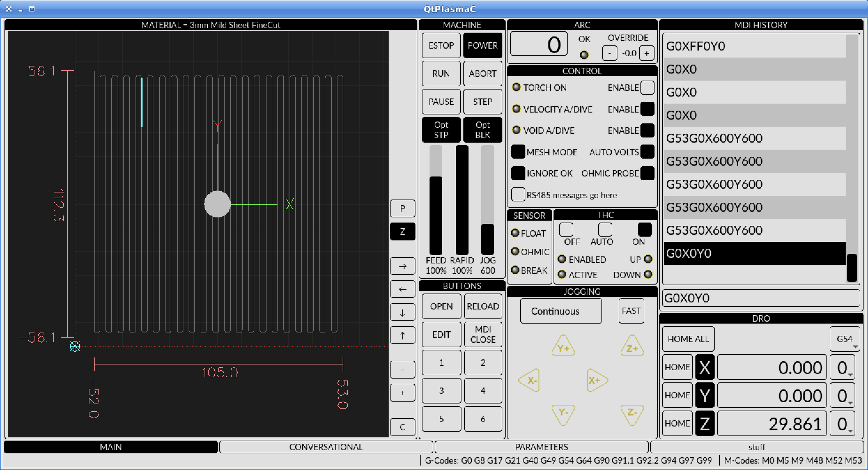Click the HOME ALL button
The width and height of the screenshot is (868, 470).
tap(688, 339)
